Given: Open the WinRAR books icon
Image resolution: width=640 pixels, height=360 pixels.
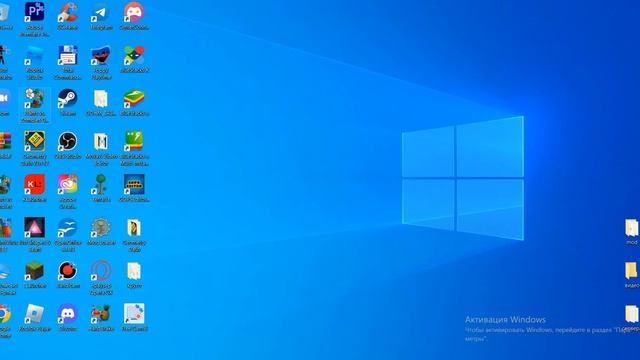Looking at the screenshot, I should coord(5,141).
